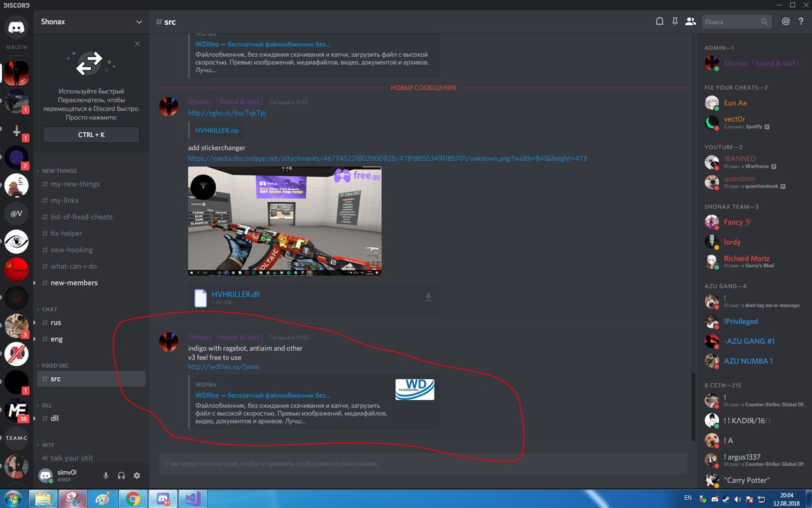Open user settings gear icon
812x508 pixels.
point(136,476)
